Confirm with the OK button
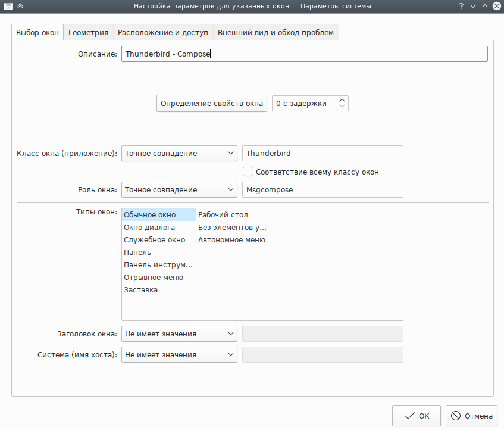Image resolution: width=504 pixels, height=430 pixels. click(417, 416)
